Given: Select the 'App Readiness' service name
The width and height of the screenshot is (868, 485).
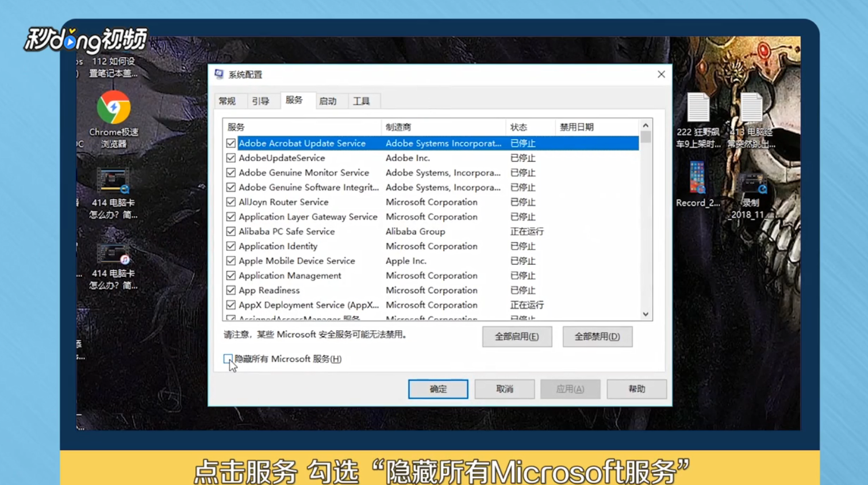Looking at the screenshot, I should (x=269, y=291).
